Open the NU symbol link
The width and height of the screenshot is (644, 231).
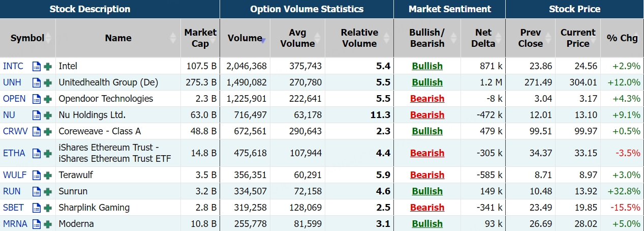(x=9, y=115)
